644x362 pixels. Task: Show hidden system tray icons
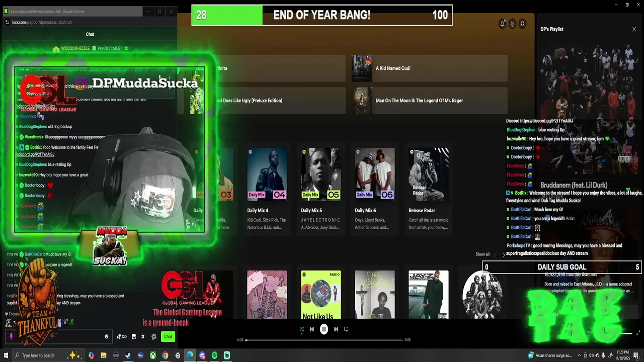point(579,355)
